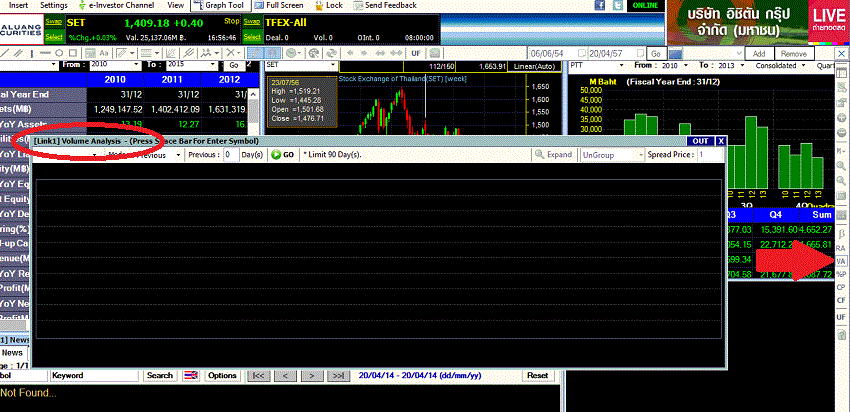Select the parallel lines drawing tool

click(18, 53)
